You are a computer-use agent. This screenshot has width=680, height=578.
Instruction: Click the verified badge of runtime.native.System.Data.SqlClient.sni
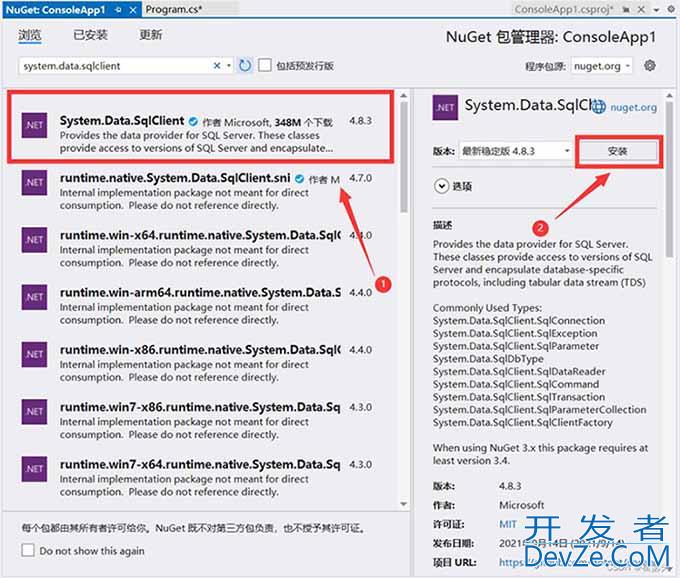pos(299,179)
